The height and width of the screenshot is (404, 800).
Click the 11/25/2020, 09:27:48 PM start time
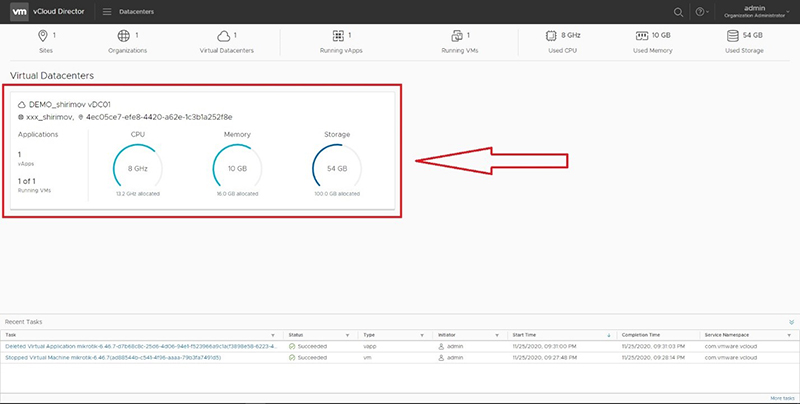545,358
